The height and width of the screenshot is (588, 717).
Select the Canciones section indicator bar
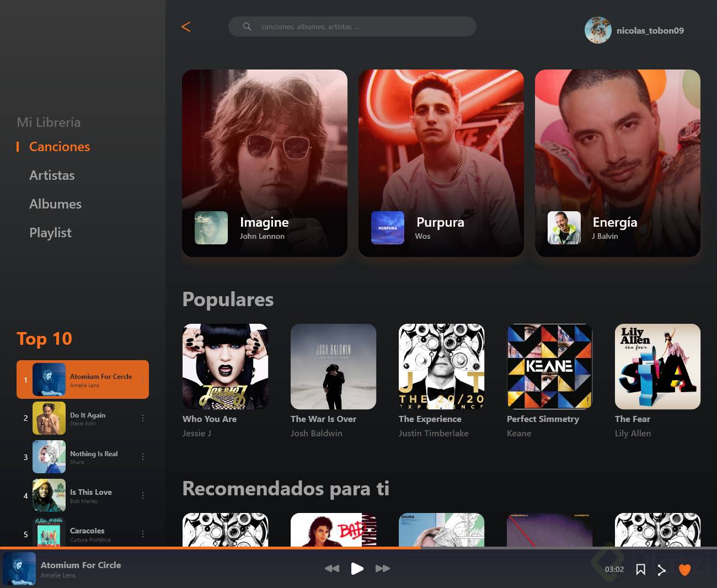click(18, 146)
